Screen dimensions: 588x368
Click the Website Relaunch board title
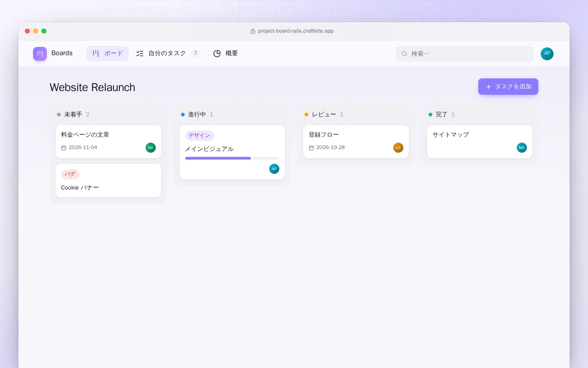pos(92,87)
